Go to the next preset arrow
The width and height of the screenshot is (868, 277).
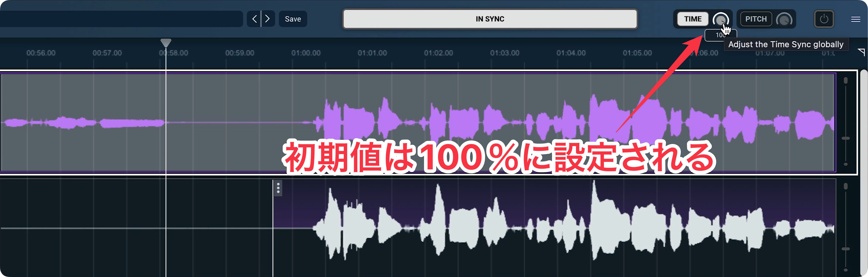(268, 19)
